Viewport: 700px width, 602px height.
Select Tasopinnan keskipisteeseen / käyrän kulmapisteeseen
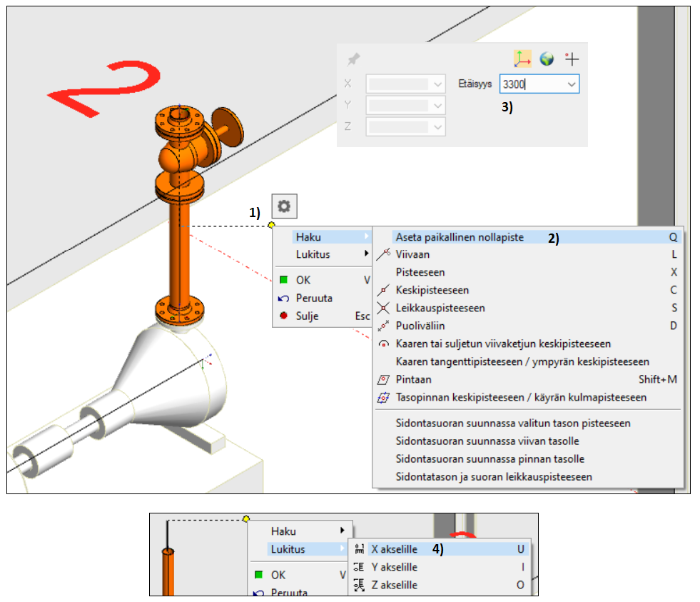[528, 397]
